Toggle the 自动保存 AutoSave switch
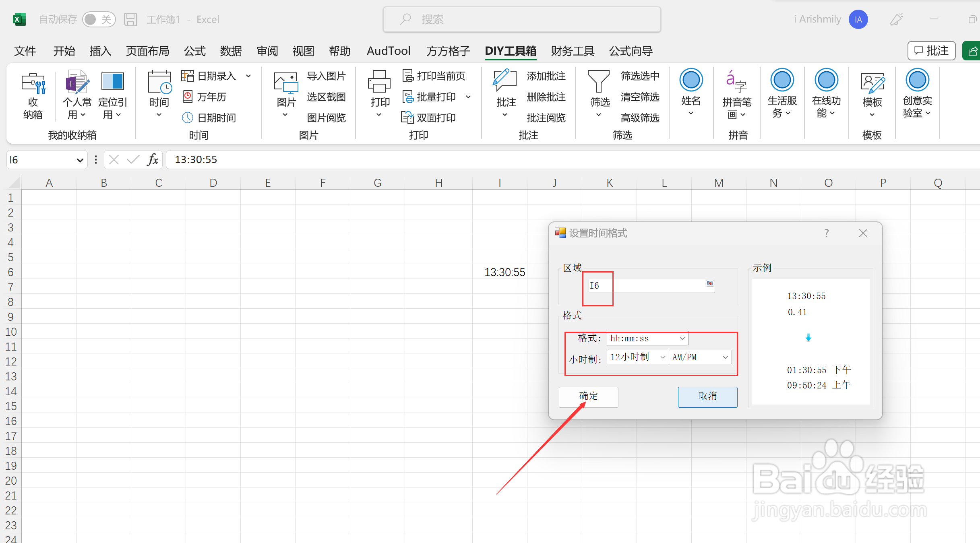Viewport: 980px width, 543px height. (99, 19)
